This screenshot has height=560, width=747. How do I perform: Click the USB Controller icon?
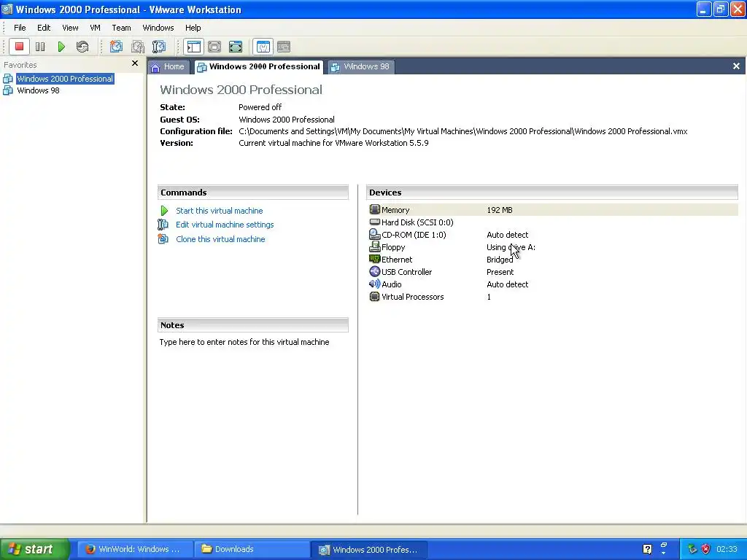375,271
